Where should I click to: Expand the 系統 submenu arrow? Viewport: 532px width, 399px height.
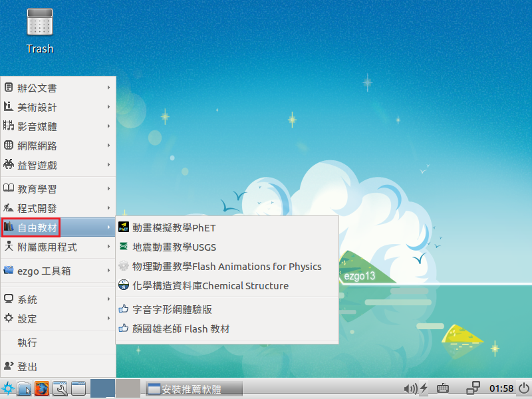(108, 299)
